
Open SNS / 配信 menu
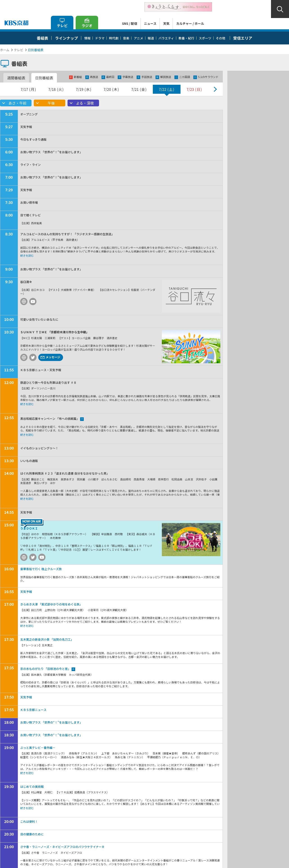click(x=129, y=24)
